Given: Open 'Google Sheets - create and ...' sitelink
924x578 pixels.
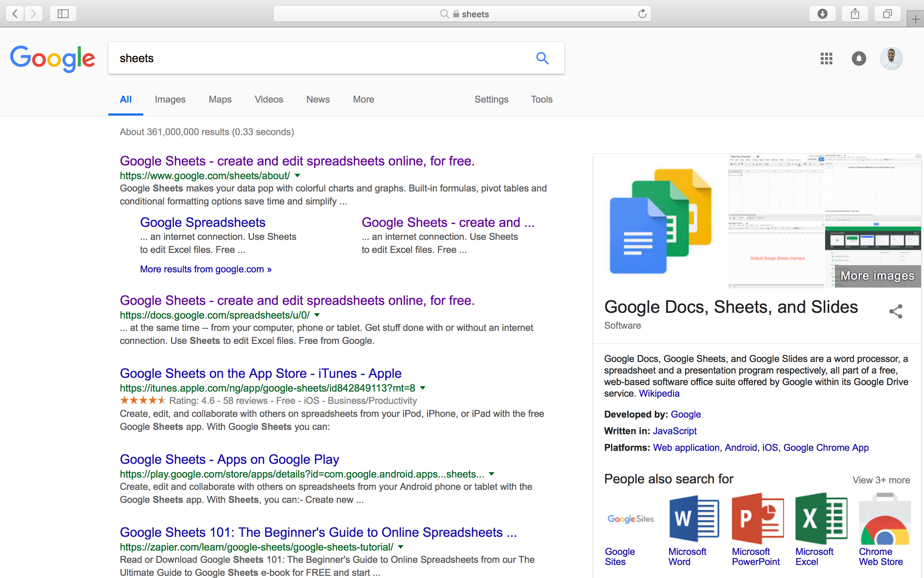Looking at the screenshot, I should click(448, 223).
